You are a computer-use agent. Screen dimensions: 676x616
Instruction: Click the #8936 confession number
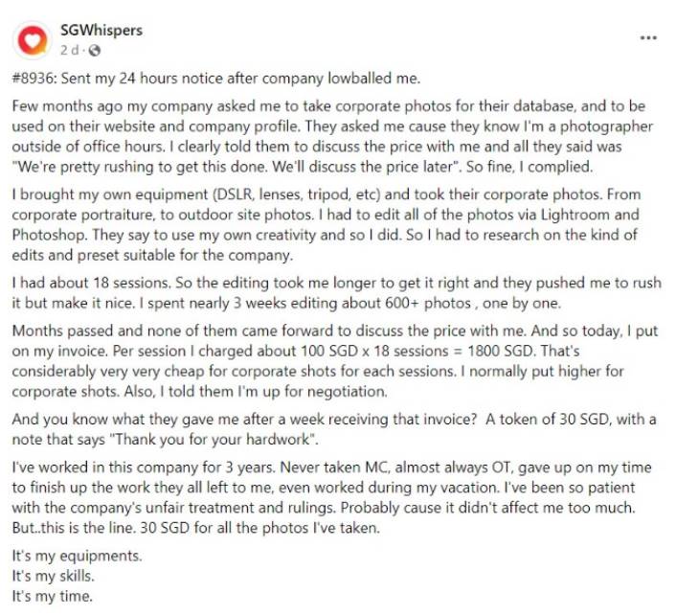coord(34,79)
